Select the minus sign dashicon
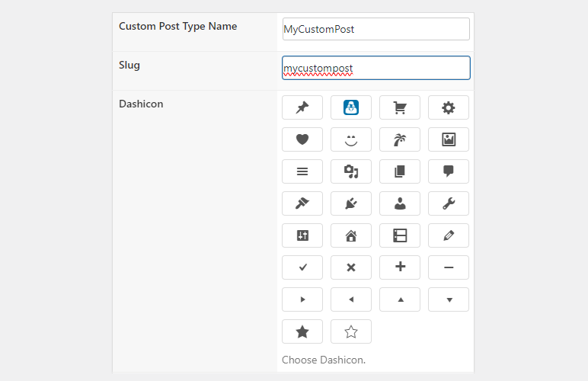The height and width of the screenshot is (381, 588). click(x=449, y=267)
